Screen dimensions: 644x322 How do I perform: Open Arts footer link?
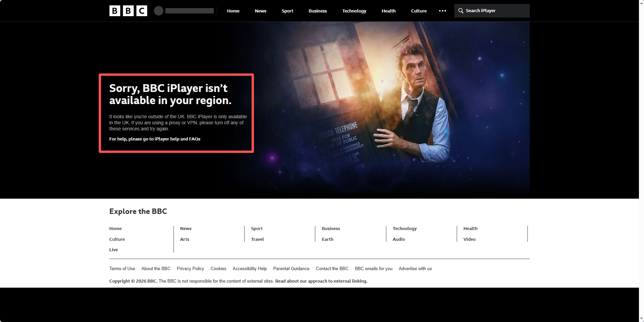tap(185, 239)
